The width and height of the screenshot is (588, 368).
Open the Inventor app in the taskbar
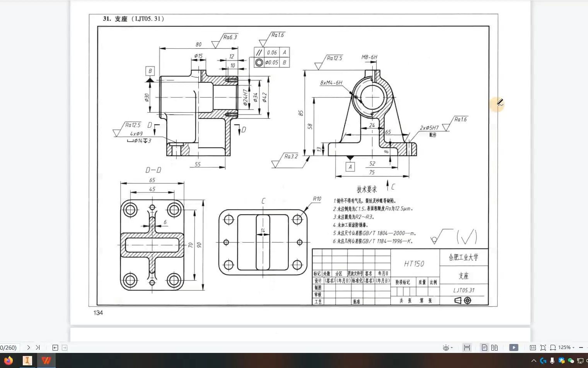(x=27, y=361)
